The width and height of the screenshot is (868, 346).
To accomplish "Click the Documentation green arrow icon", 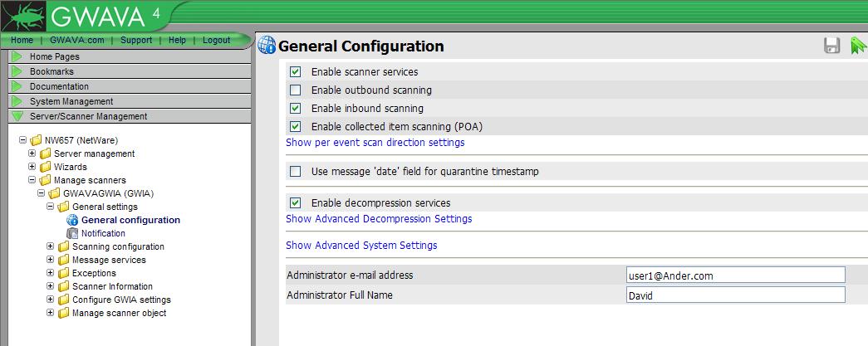I will click(17, 86).
